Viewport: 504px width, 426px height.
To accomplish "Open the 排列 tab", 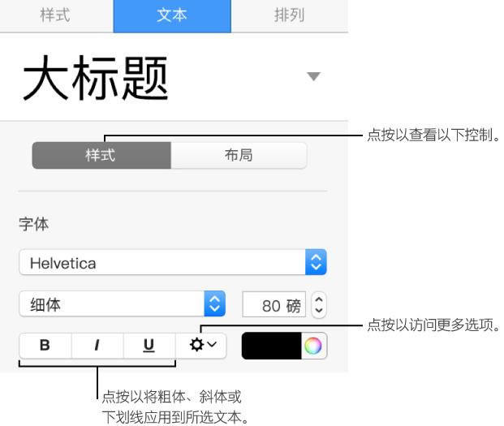I will (x=289, y=15).
